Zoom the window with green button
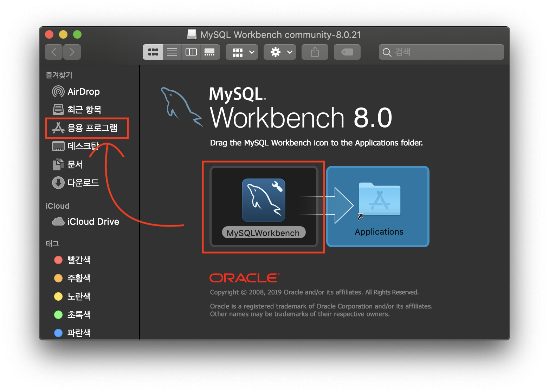Viewport: 549px width, 392px height. pyautogui.click(x=77, y=34)
